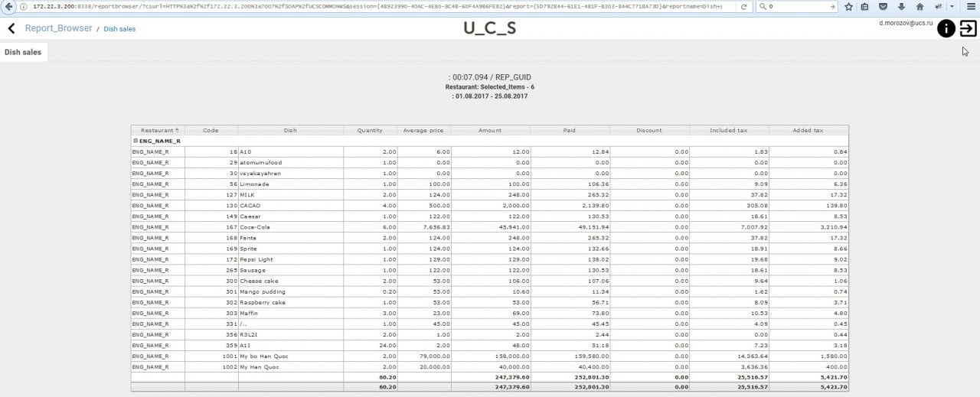Select the MILK dish cell
The width and height of the screenshot is (980, 397).
[290, 195]
